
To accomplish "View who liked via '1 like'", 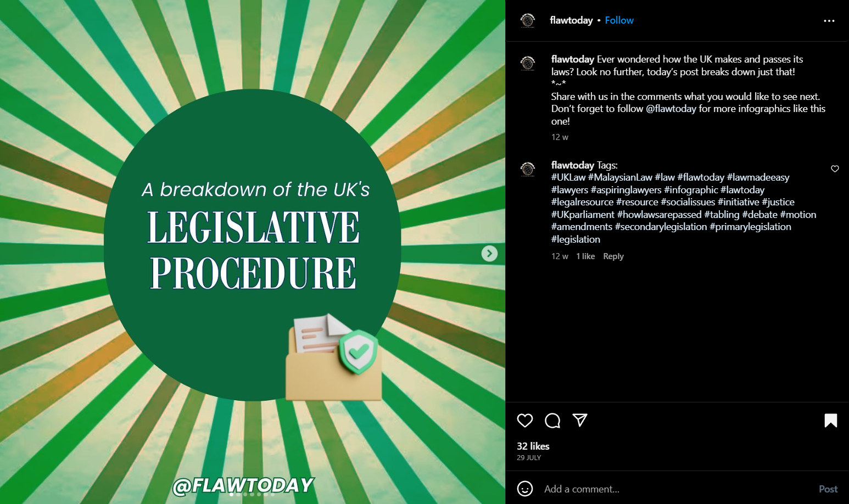I will [585, 256].
